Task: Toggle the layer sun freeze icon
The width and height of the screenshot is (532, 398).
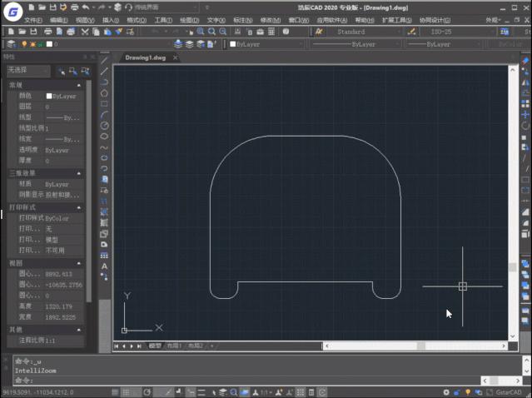Action: tap(32, 44)
